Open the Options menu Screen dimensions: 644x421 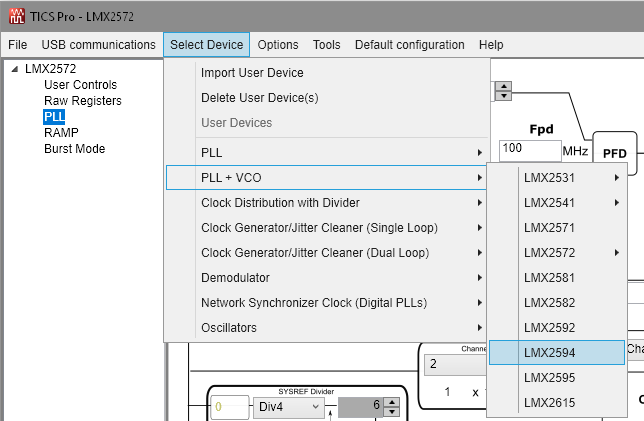coord(278,45)
